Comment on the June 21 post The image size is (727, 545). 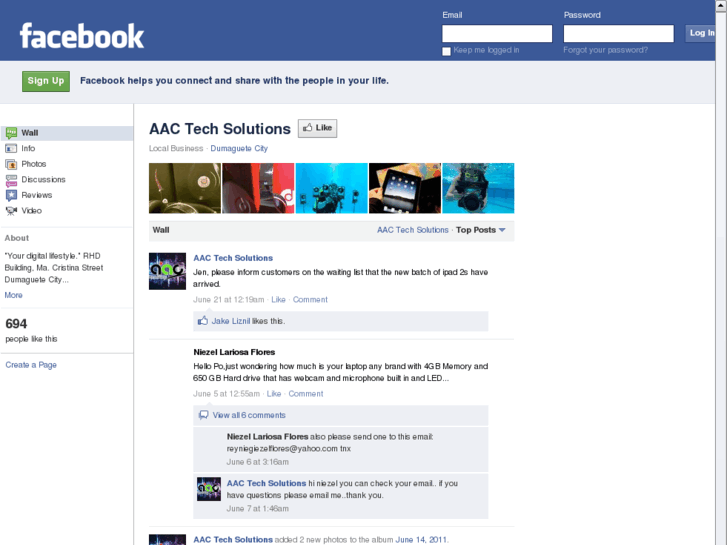(x=310, y=300)
